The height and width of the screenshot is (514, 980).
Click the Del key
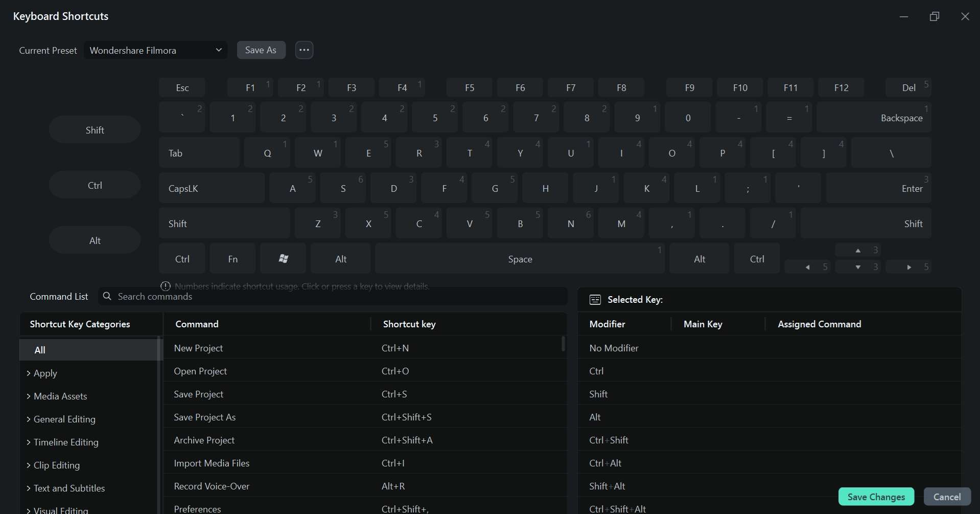(x=908, y=87)
